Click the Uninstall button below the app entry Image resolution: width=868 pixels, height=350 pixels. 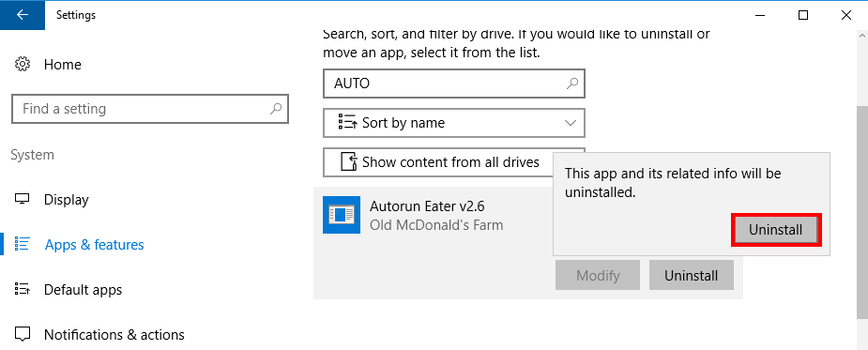[x=692, y=275]
